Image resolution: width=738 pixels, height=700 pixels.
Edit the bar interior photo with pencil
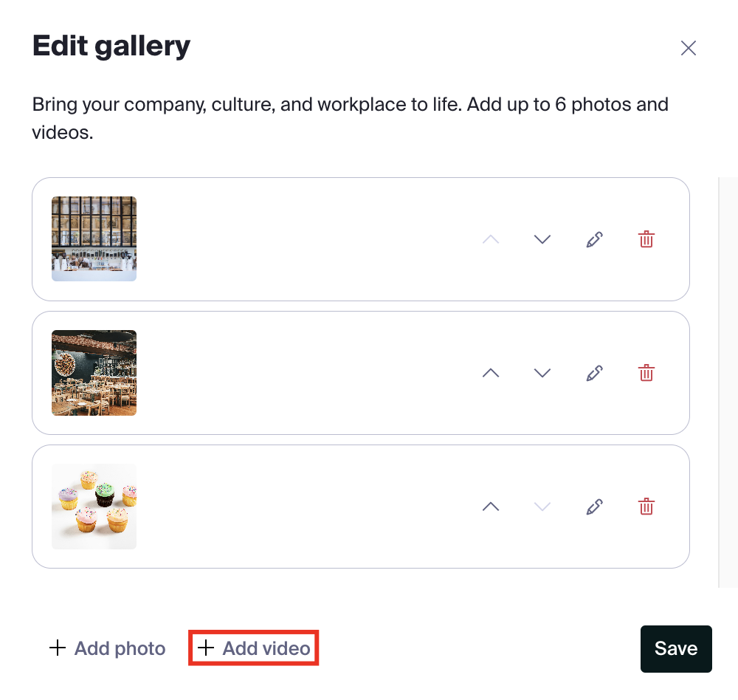point(594,239)
